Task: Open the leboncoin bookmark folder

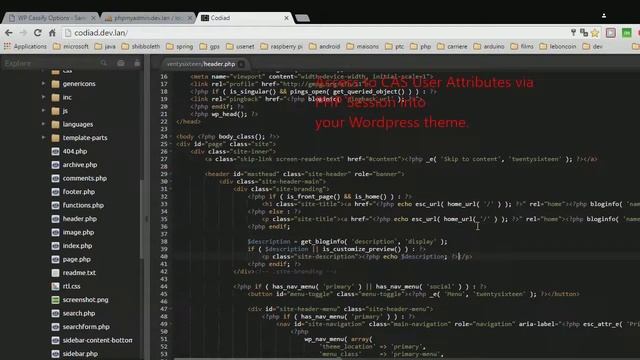Action: 558,47
